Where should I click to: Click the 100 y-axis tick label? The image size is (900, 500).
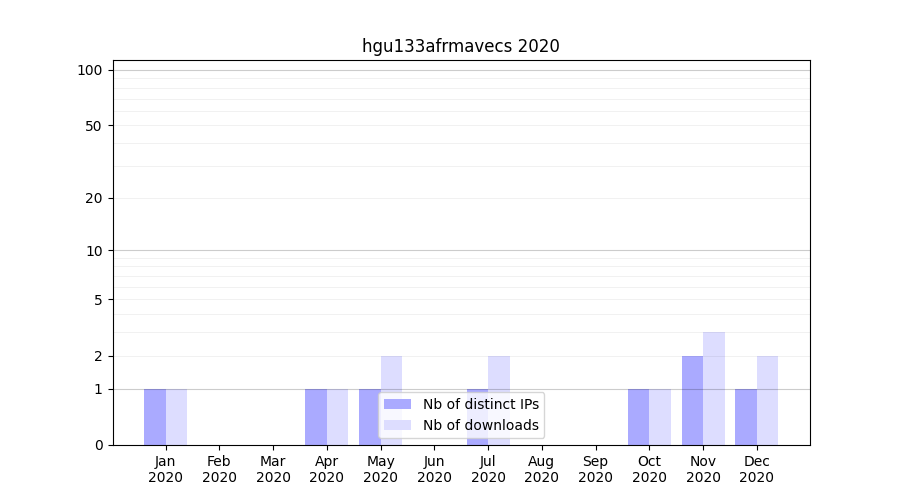[90, 70]
